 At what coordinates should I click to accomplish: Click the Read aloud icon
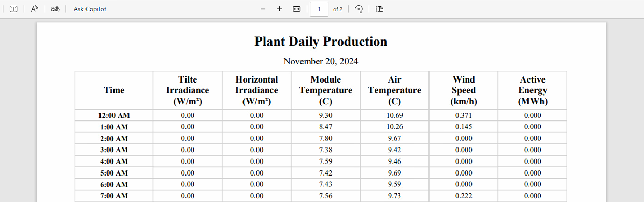35,9
